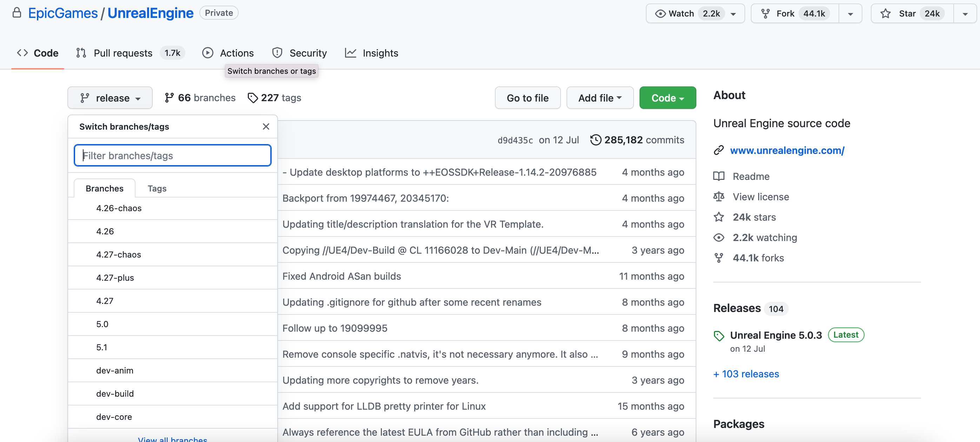Click the Watch eye icon
The height and width of the screenshot is (442, 980).
661,14
